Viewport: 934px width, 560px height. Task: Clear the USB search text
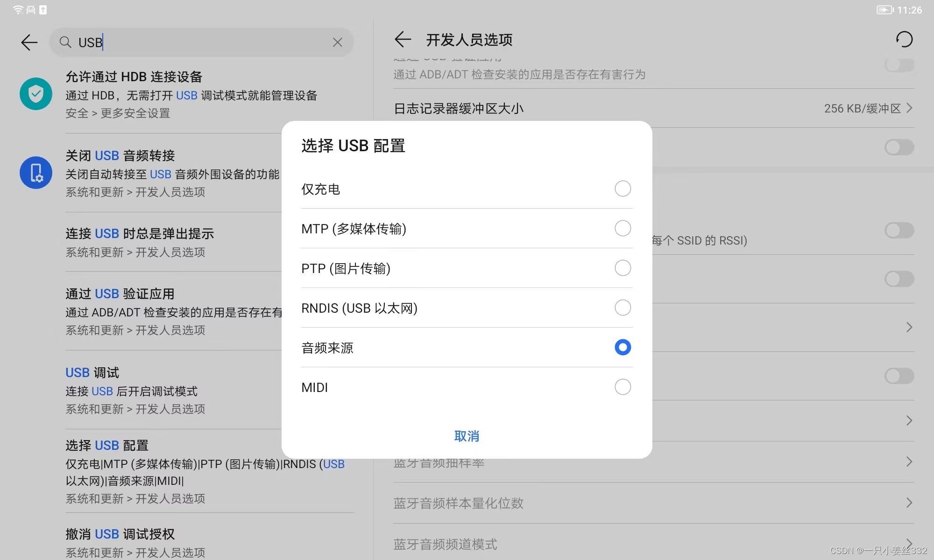tap(338, 42)
